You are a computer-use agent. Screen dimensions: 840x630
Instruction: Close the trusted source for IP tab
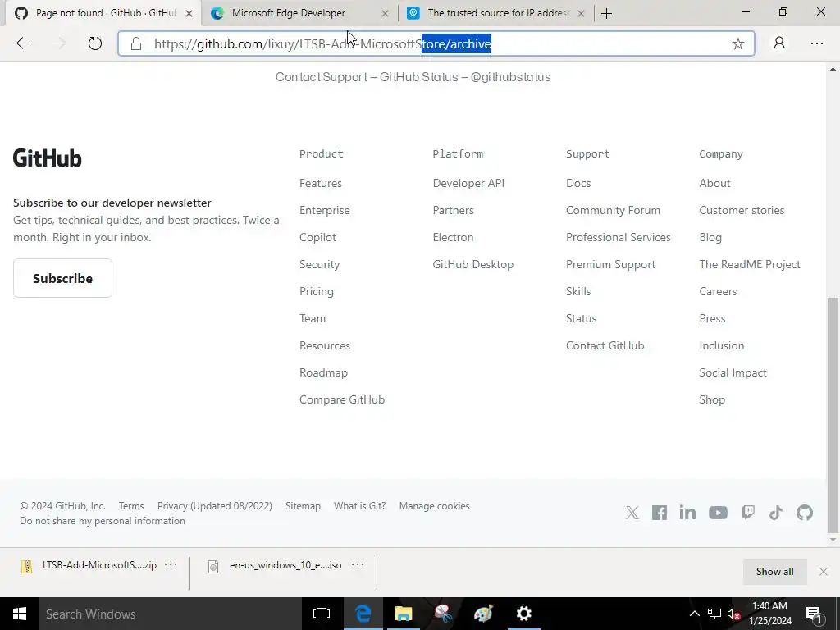point(582,14)
